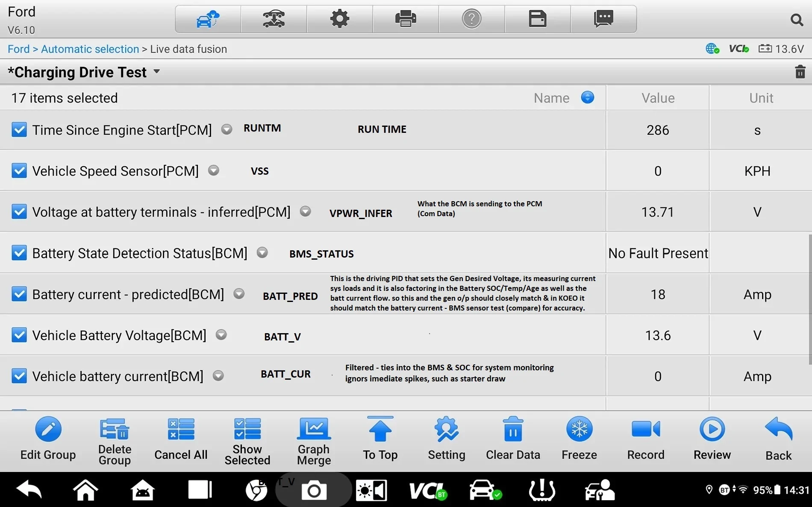Navigate to Automatic selection breadcrumb
Viewport: 812px width, 507px height.
(x=90, y=49)
